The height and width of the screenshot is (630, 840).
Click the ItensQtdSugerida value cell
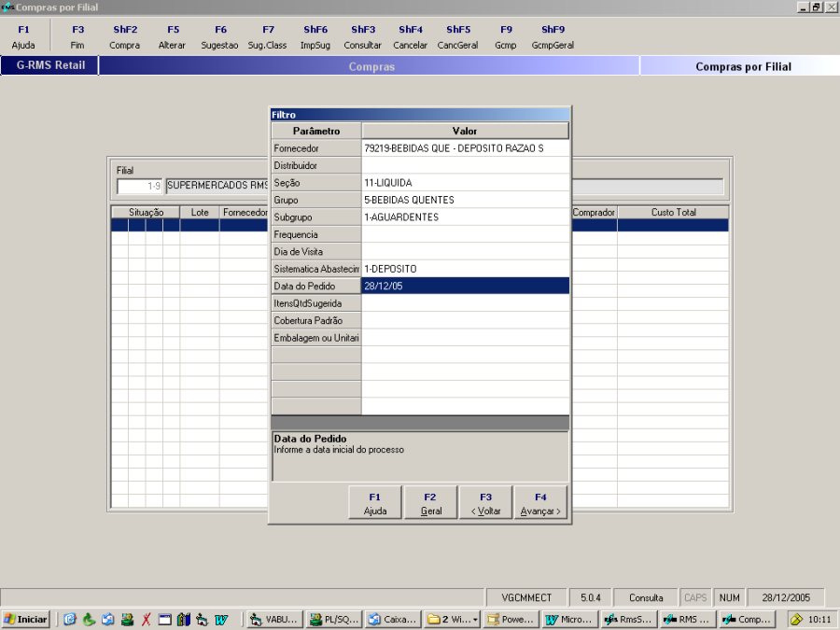tap(465, 303)
